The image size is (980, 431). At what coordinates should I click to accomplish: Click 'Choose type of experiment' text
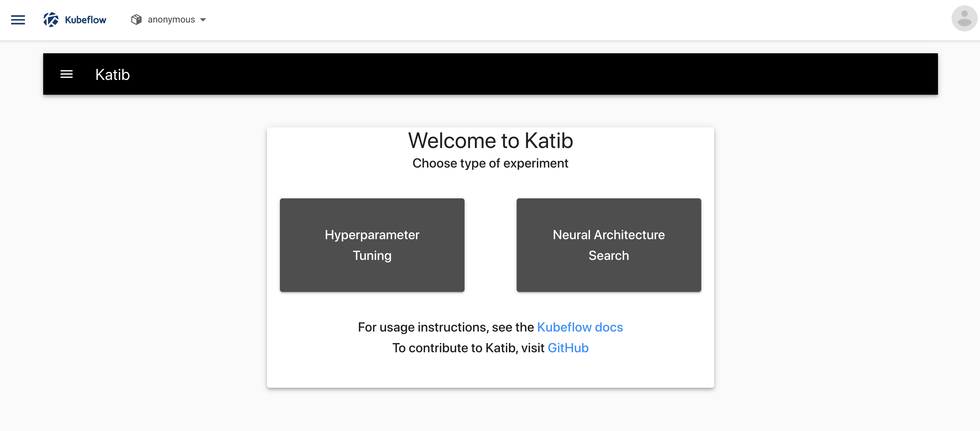click(490, 163)
